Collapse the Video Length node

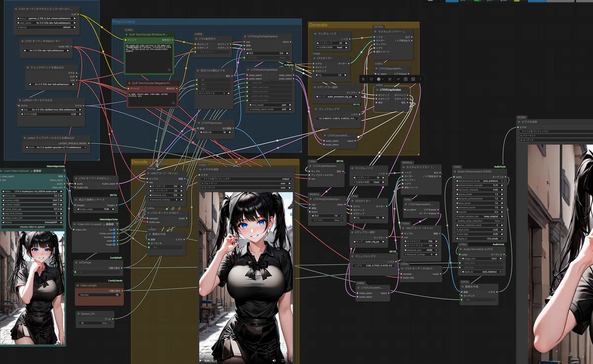point(78,285)
